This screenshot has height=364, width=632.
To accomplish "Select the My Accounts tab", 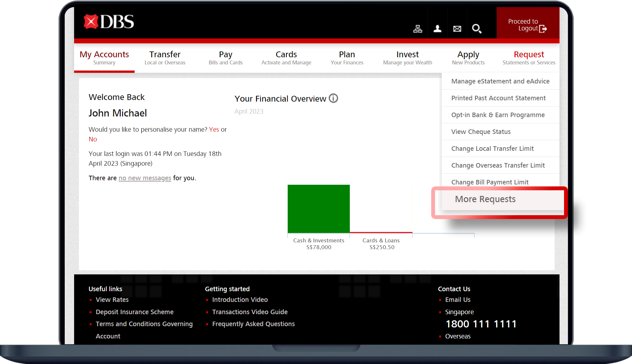I will pyautogui.click(x=104, y=58).
